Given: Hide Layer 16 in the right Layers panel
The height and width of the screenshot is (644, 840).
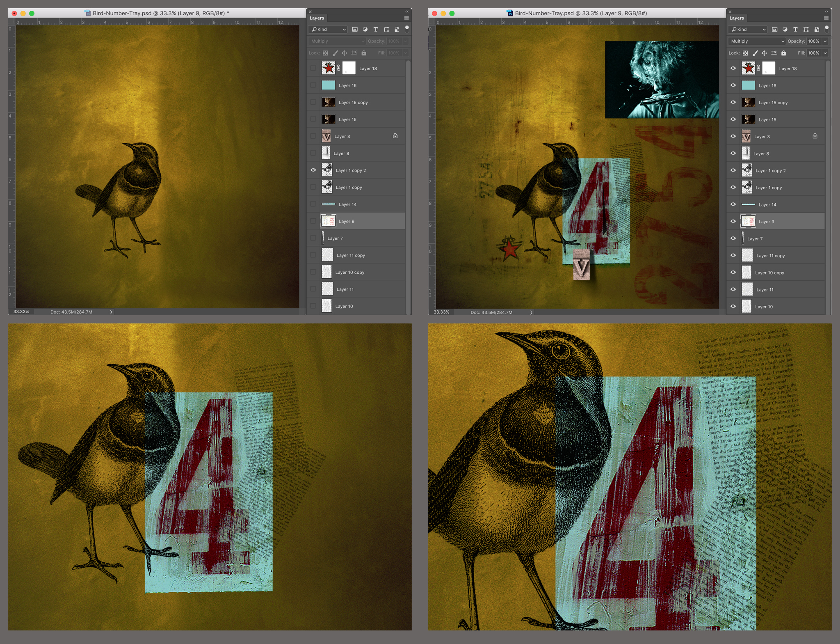Looking at the screenshot, I should 733,85.
